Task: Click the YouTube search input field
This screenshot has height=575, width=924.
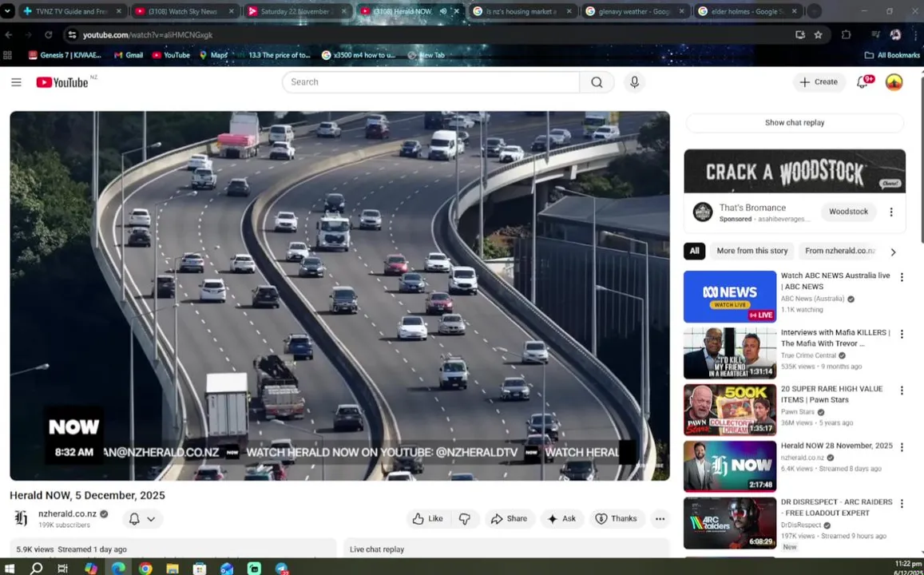Action: click(430, 82)
